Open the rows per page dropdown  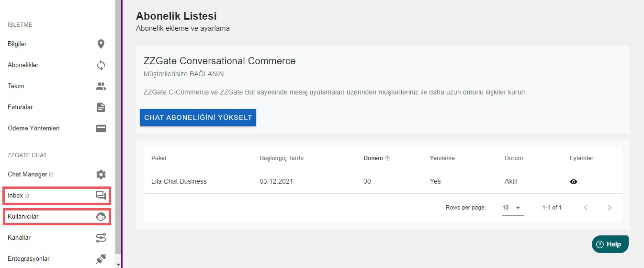512,208
